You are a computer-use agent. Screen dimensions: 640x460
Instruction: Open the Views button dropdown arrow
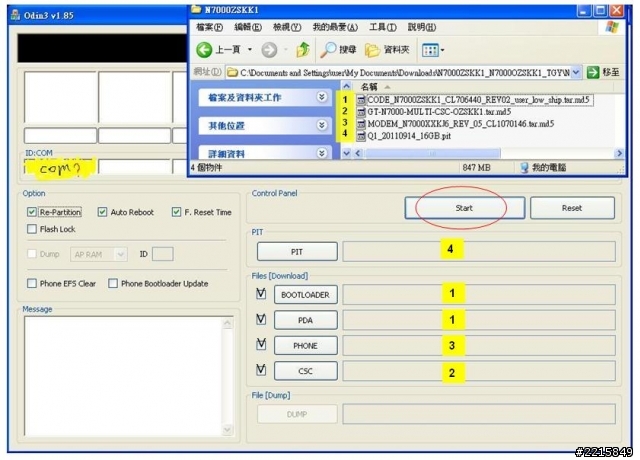tap(442, 51)
